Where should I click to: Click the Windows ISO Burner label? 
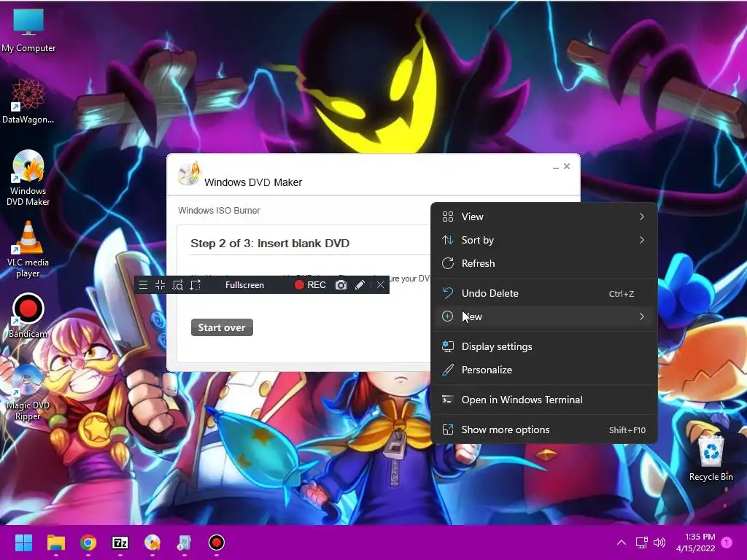tap(219, 211)
